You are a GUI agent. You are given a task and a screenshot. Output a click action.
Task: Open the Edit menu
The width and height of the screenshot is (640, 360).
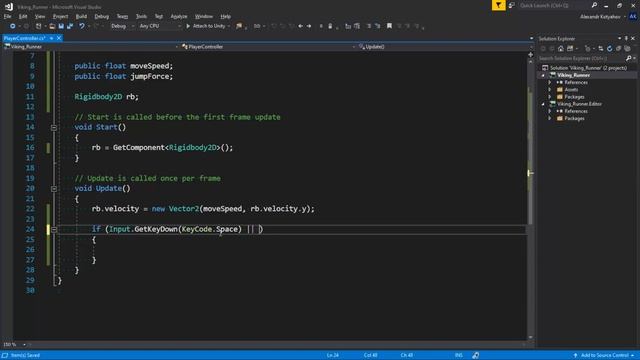pyautogui.click(x=23, y=16)
